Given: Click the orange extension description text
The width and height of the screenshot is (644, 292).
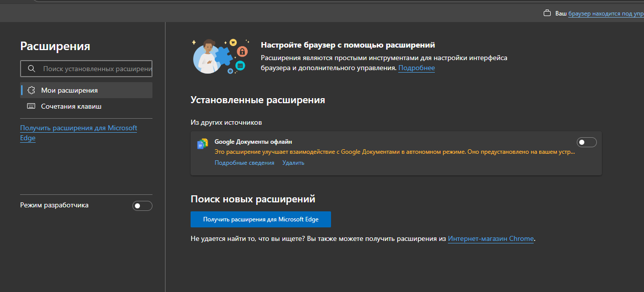Looking at the screenshot, I should [x=395, y=151].
